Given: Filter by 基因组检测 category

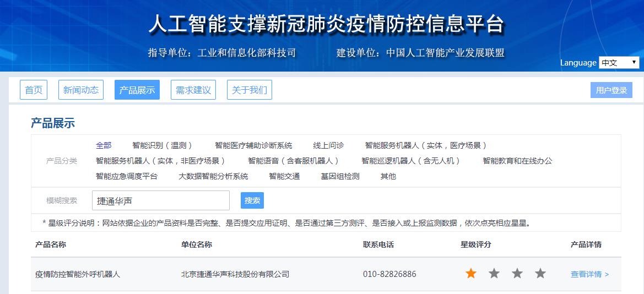Looking at the screenshot, I should [x=340, y=176].
